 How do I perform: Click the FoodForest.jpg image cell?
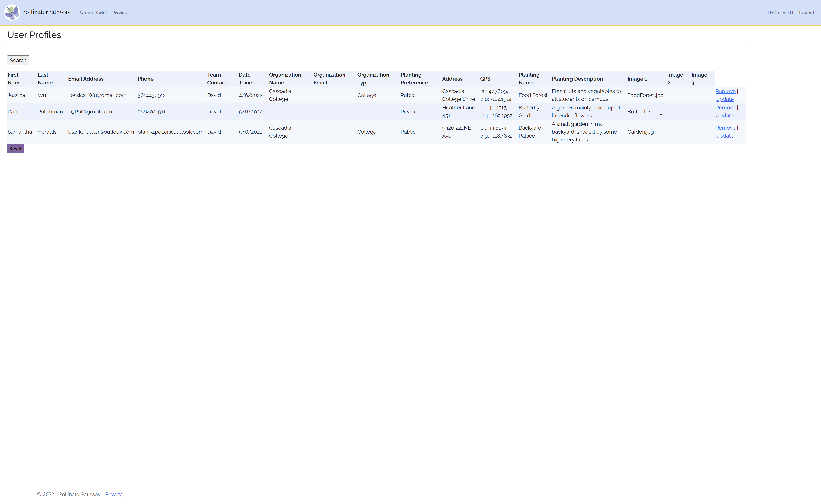coord(645,95)
